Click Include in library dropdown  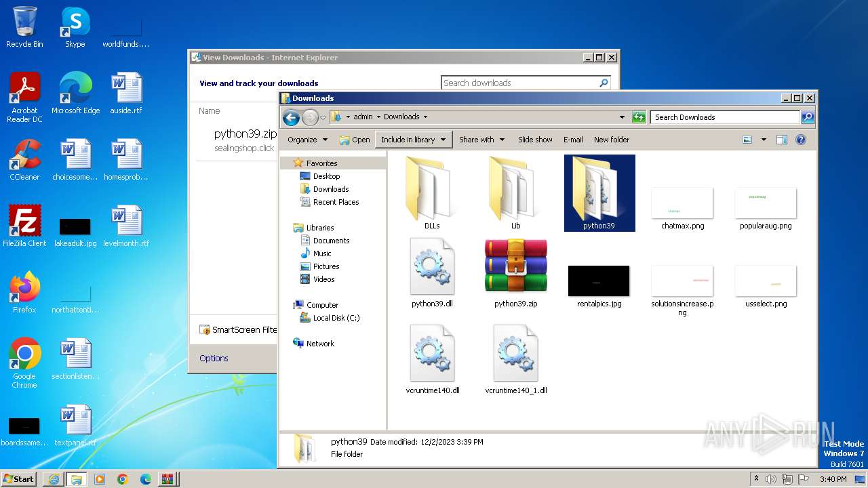(414, 140)
